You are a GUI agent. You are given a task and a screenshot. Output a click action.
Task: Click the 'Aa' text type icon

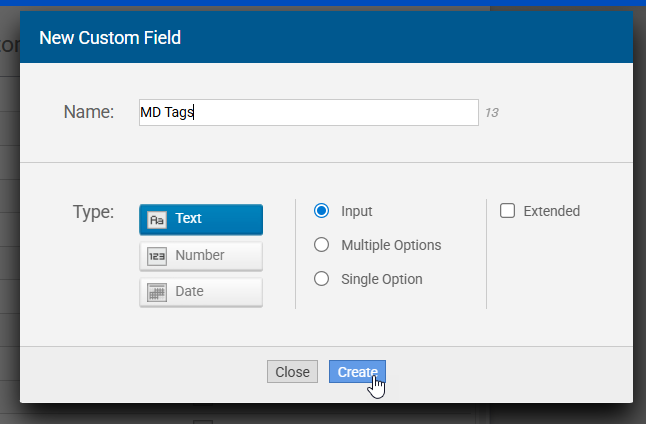coord(157,219)
